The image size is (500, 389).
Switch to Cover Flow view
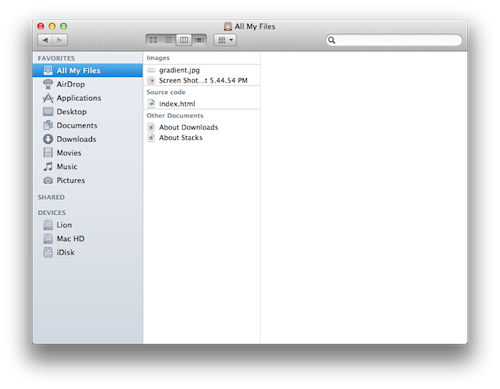tap(199, 40)
